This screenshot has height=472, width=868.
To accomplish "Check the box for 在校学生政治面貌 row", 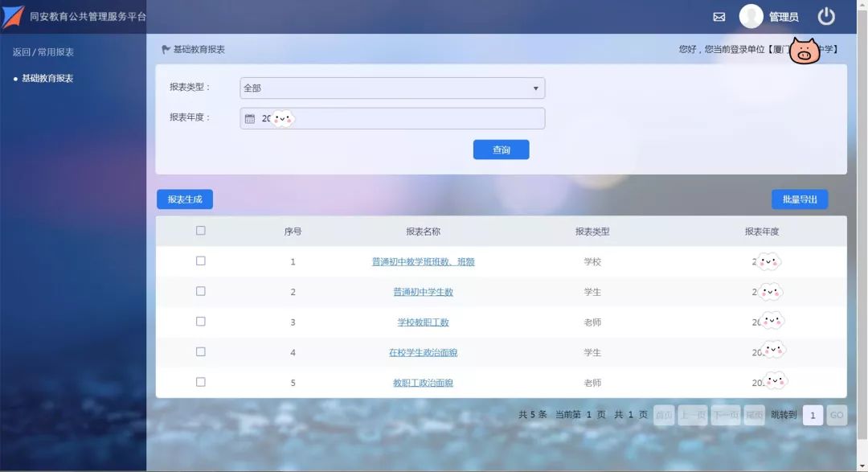I will point(200,351).
